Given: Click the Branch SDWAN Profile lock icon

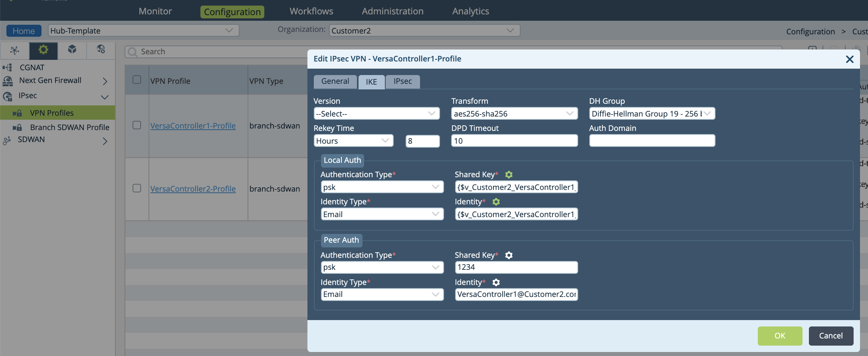Looking at the screenshot, I should coord(17,128).
